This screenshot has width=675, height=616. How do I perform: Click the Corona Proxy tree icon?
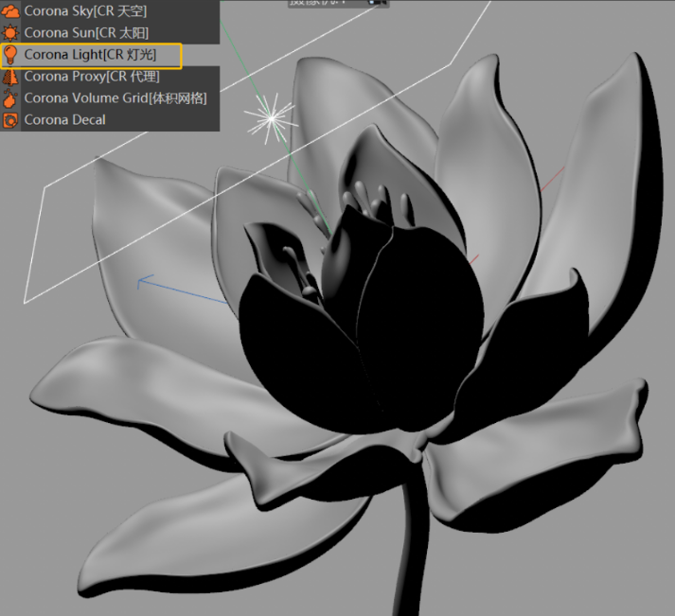coord(10,77)
